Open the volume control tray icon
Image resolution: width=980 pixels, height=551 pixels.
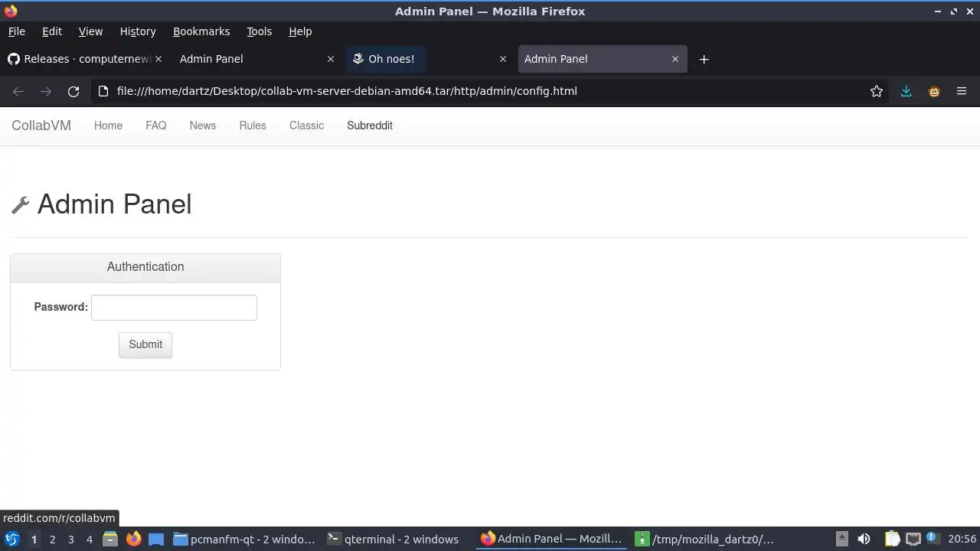[x=864, y=540]
